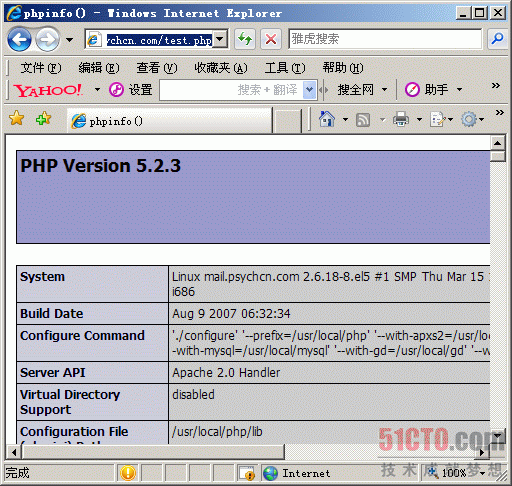Image resolution: width=512 pixels, height=486 pixels.
Task: Click vertical scrollbar down arrow
Action: coord(498,436)
